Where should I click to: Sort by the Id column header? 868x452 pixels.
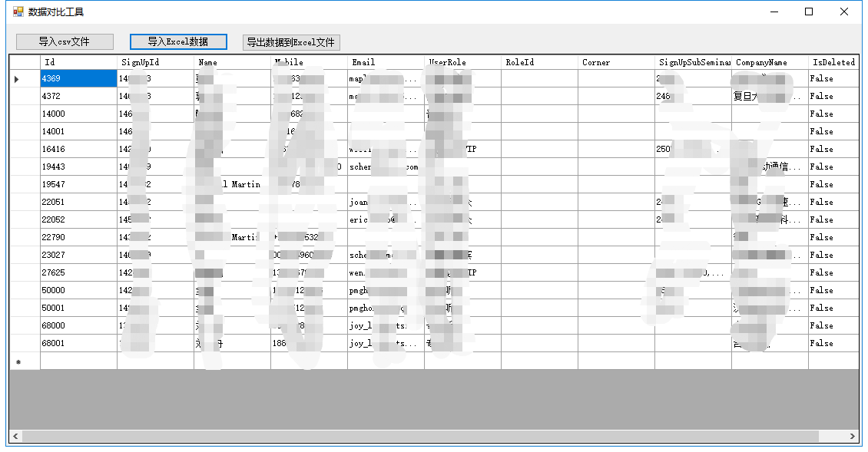point(78,62)
